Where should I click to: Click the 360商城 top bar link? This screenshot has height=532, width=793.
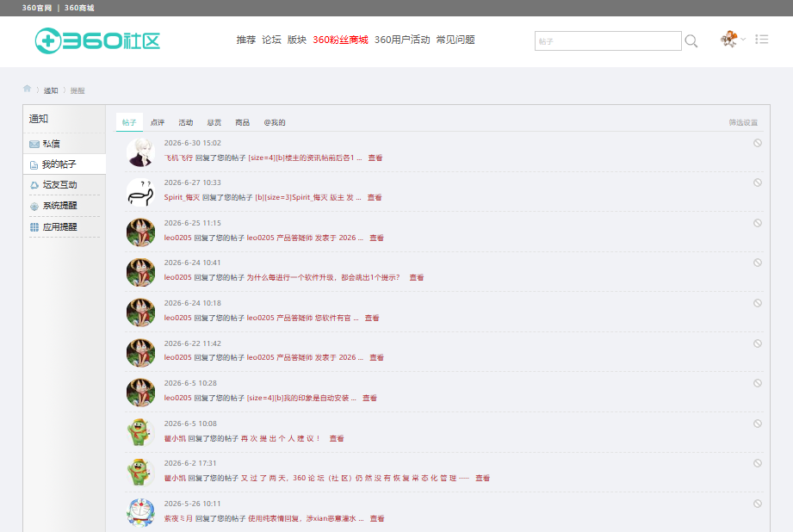click(79, 8)
